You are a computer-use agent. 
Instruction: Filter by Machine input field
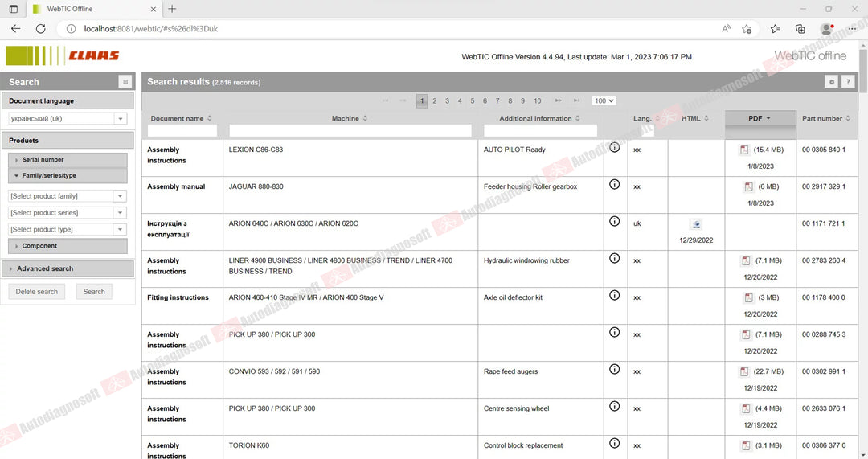click(350, 131)
